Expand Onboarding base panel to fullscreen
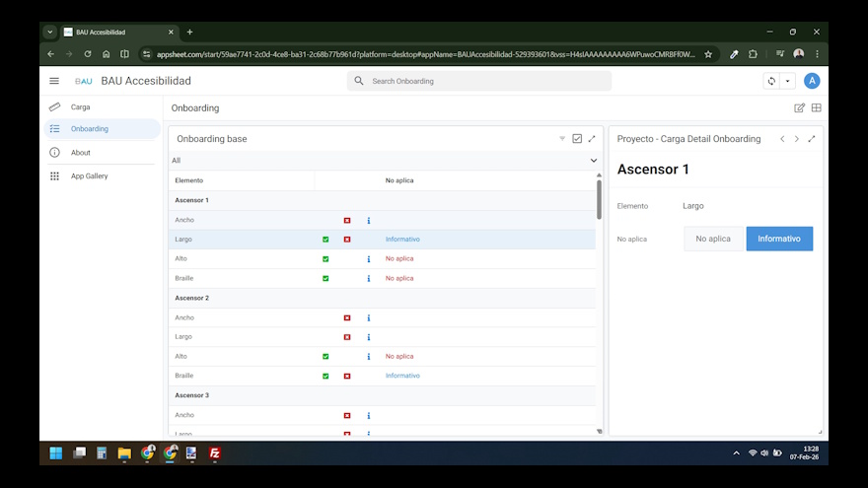 click(x=592, y=139)
